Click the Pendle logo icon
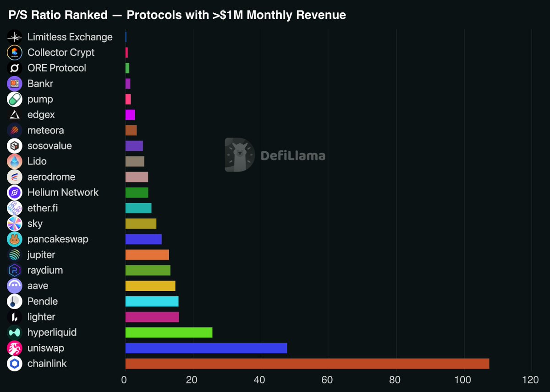 pyautogui.click(x=15, y=302)
